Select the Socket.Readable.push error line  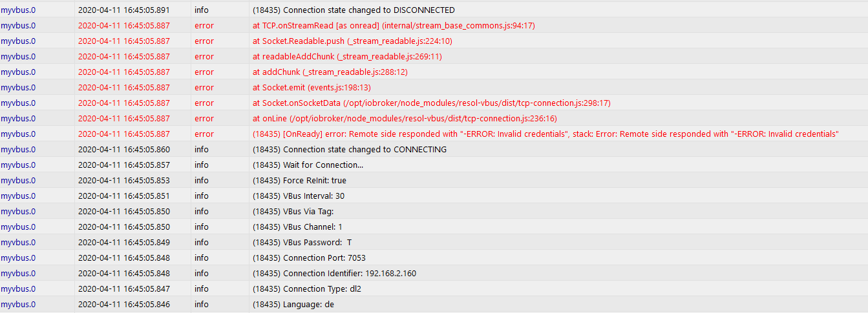(352, 41)
